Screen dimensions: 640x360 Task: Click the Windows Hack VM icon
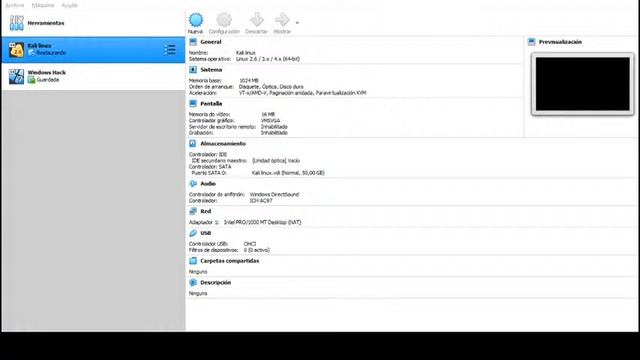click(16, 76)
